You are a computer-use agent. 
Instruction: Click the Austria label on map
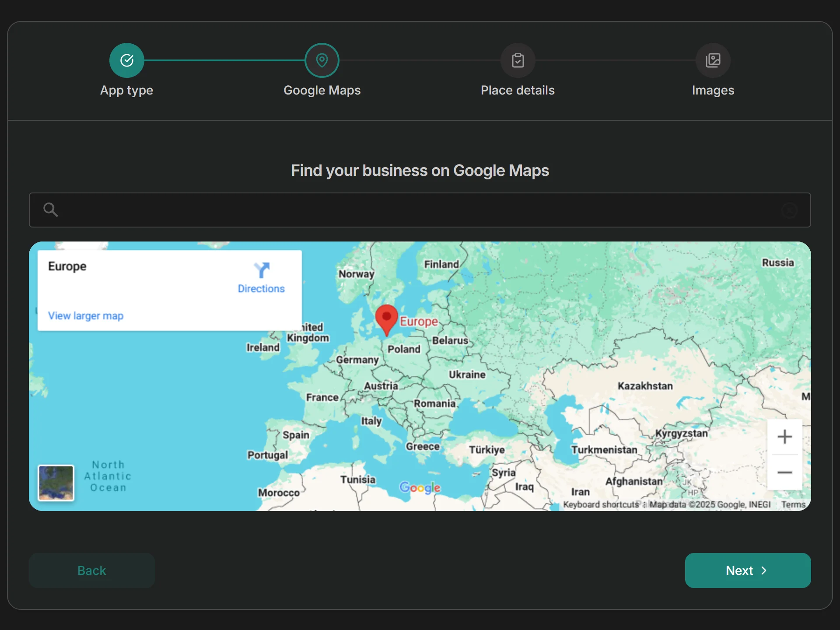[381, 386]
